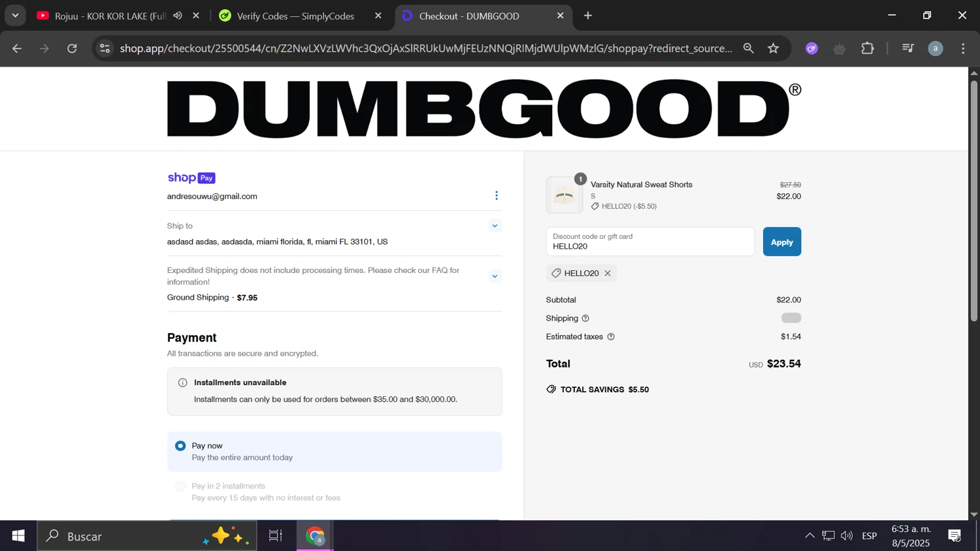The height and width of the screenshot is (551, 980).
Task: Click the crossed-out $27.50 price
Action: point(791,185)
